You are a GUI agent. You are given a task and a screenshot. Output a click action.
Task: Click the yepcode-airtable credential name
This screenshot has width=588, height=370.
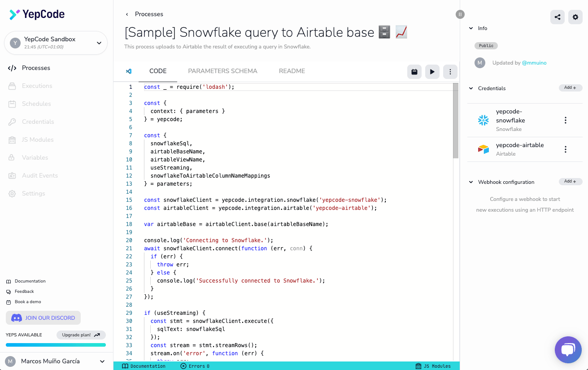pyautogui.click(x=520, y=145)
